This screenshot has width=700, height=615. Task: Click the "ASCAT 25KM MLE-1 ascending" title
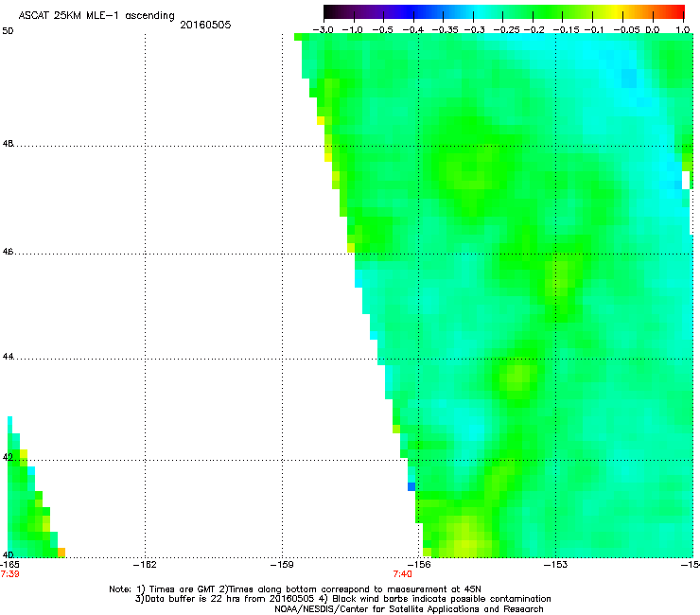[x=96, y=16]
